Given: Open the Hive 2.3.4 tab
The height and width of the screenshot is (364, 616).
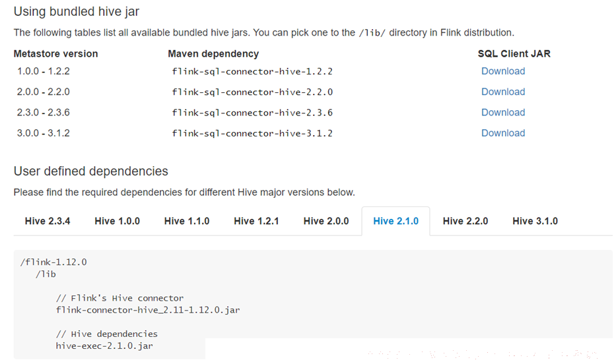Looking at the screenshot, I should point(48,221).
